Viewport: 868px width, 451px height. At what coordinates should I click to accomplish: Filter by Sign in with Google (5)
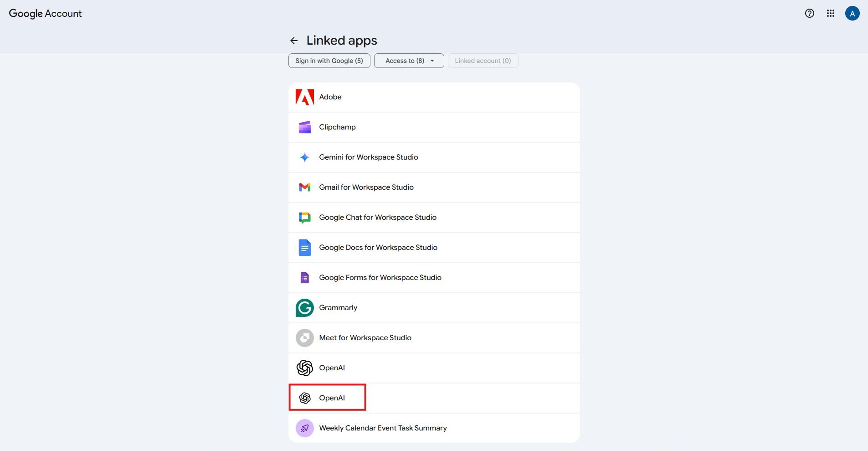coord(329,61)
